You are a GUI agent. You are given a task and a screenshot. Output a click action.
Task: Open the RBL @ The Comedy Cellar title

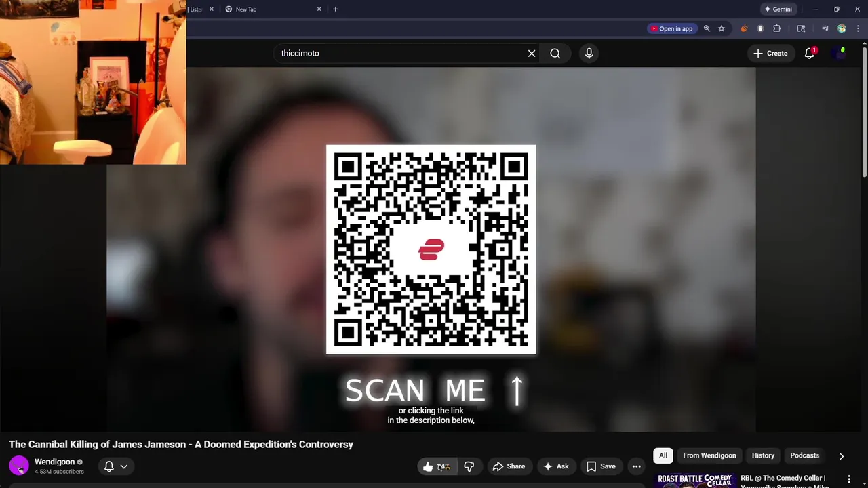pos(784,481)
